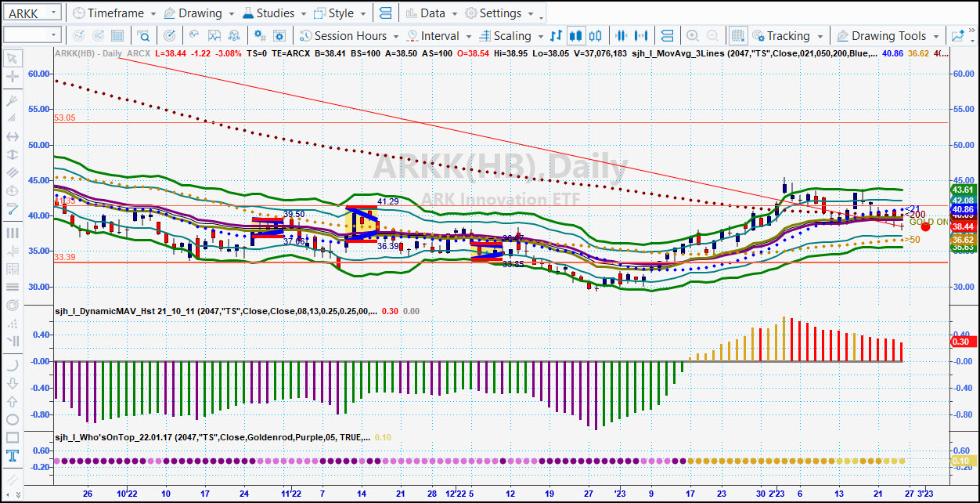Viewport: 980px width, 503px height.
Task: Select the crosshair plus tool
Action: click(12, 77)
